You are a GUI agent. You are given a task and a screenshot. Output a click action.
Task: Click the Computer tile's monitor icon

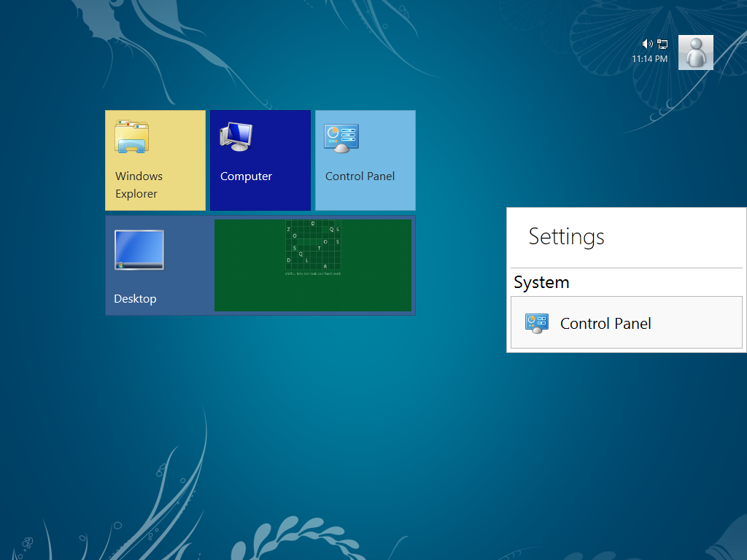[x=236, y=136]
